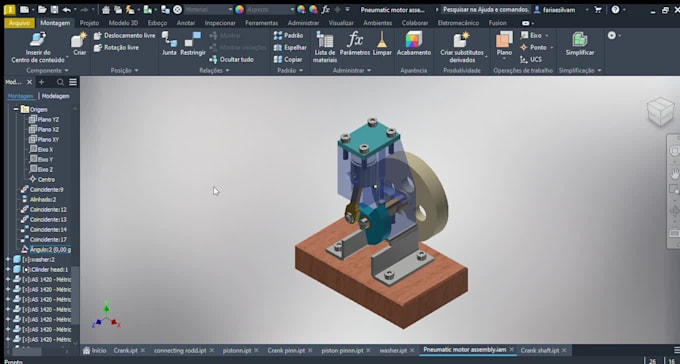Click the Open folder icon
Screen dimensions: 680x364
pyautogui.click(x=42, y=10)
